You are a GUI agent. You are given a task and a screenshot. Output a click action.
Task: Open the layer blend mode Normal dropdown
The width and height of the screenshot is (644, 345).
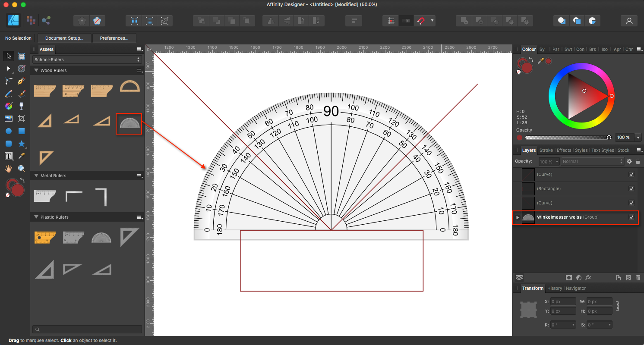(x=593, y=161)
